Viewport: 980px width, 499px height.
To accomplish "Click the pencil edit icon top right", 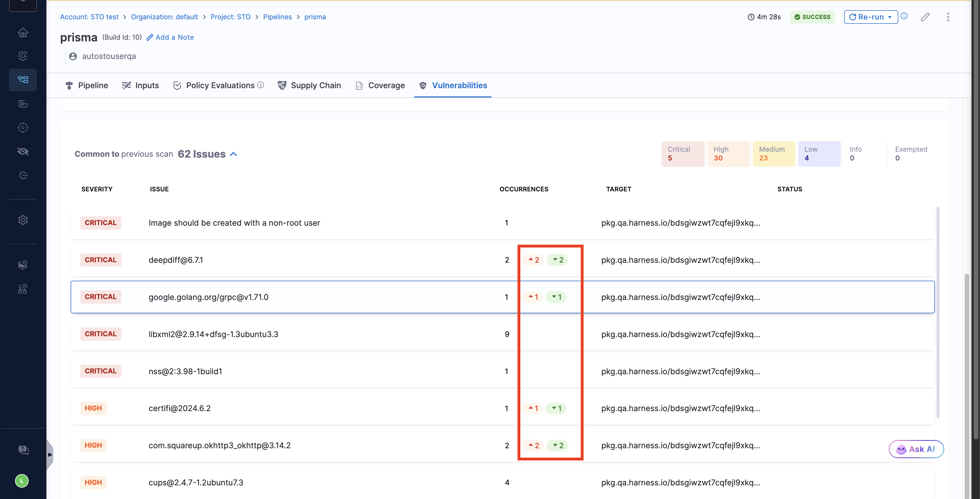I will pyautogui.click(x=925, y=17).
